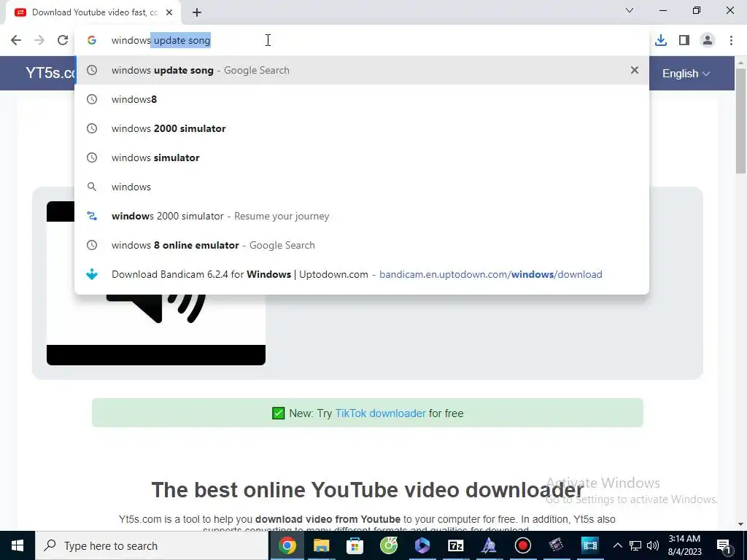Pick the 'windows8' history suggestion
Image resolution: width=747 pixels, height=560 pixels.
(362, 99)
